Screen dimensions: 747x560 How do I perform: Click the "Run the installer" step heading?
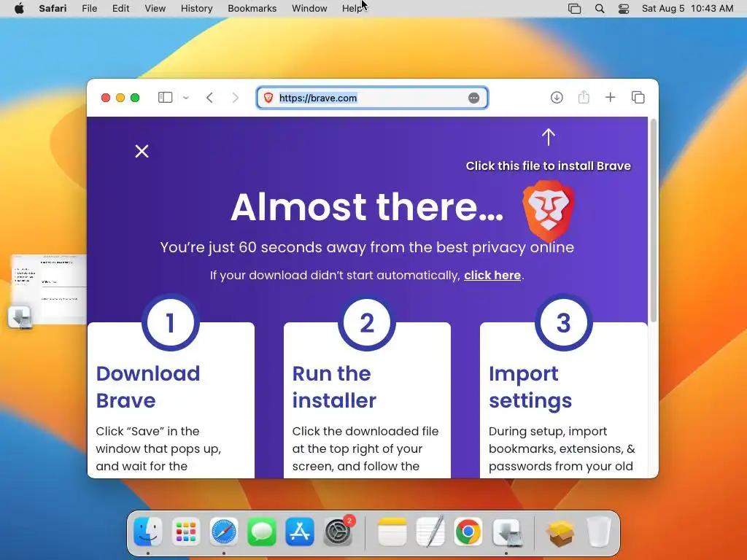pyautogui.click(x=334, y=386)
